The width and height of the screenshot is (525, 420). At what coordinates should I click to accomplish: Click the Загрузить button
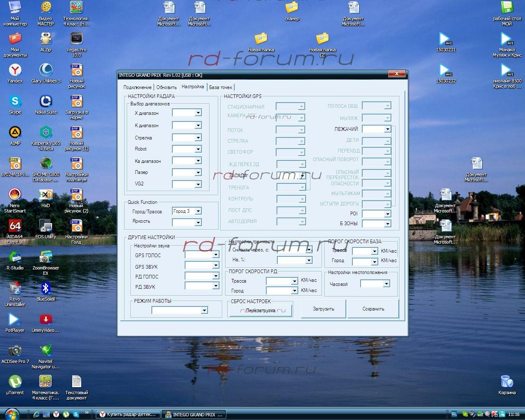(324, 309)
